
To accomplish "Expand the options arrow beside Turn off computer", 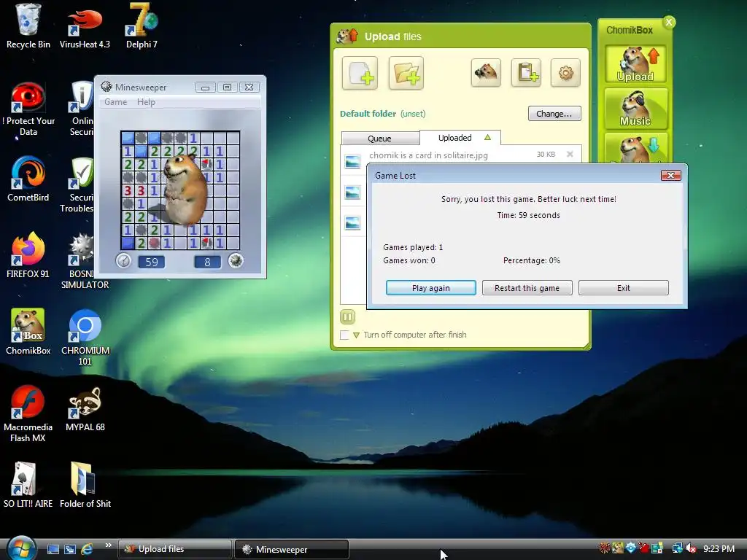I will (356, 335).
